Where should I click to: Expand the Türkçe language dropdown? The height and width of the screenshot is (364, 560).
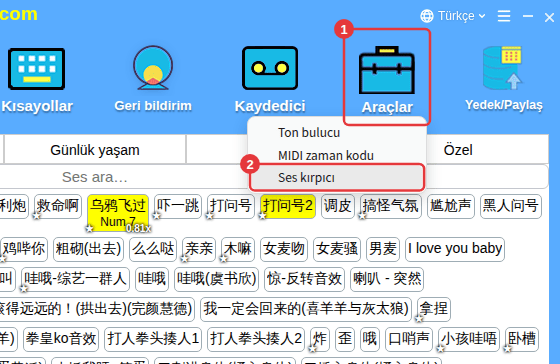tap(461, 16)
